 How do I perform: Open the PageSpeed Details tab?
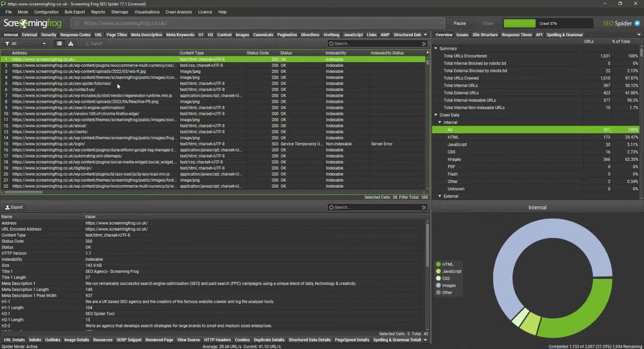(x=352, y=340)
